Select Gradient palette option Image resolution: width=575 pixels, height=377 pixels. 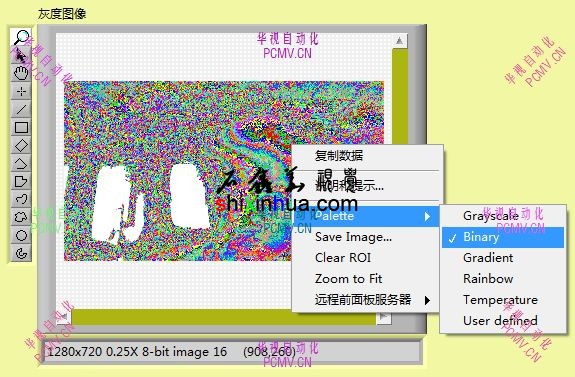coord(503,258)
